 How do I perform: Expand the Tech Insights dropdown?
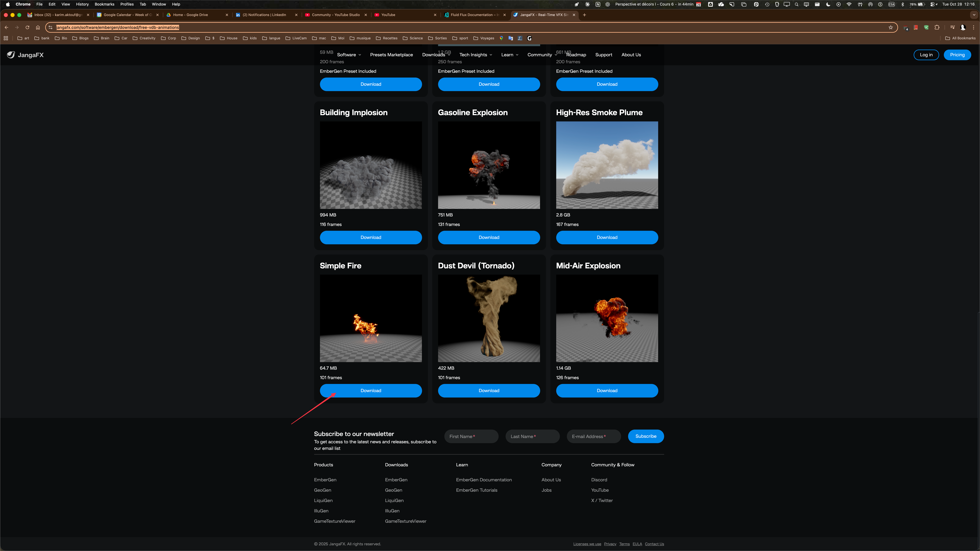pyautogui.click(x=476, y=55)
